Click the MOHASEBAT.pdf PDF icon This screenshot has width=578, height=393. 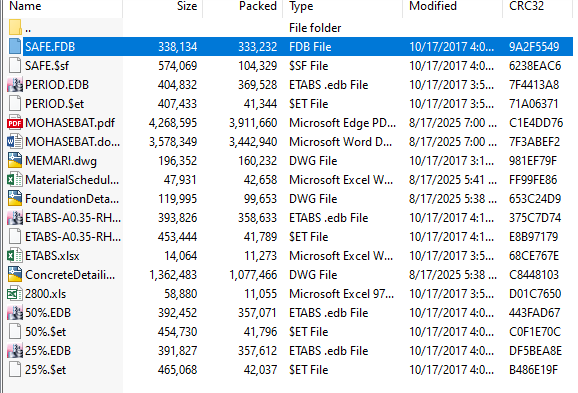(15, 123)
